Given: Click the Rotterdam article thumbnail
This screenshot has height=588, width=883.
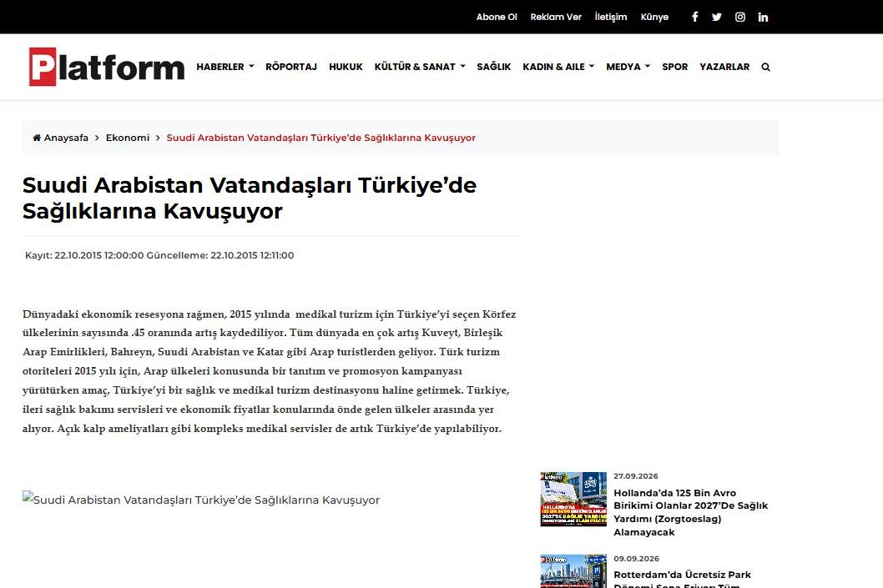Looking at the screenshot, I should pos(573,571).
